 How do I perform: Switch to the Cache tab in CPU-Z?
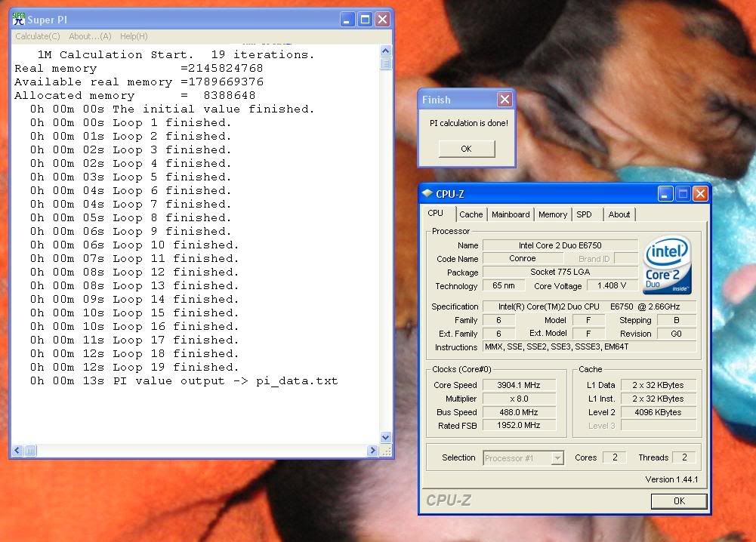pos(471,214)
